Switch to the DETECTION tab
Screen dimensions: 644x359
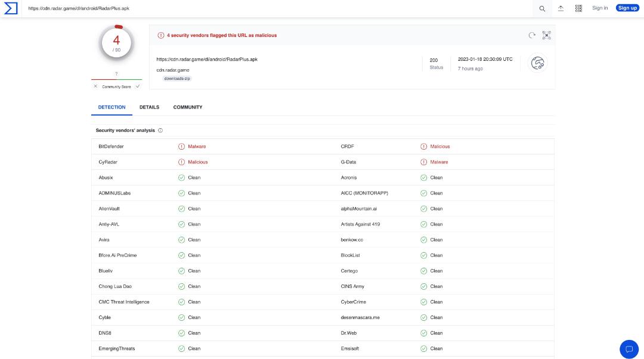click(x=112, y=107)
